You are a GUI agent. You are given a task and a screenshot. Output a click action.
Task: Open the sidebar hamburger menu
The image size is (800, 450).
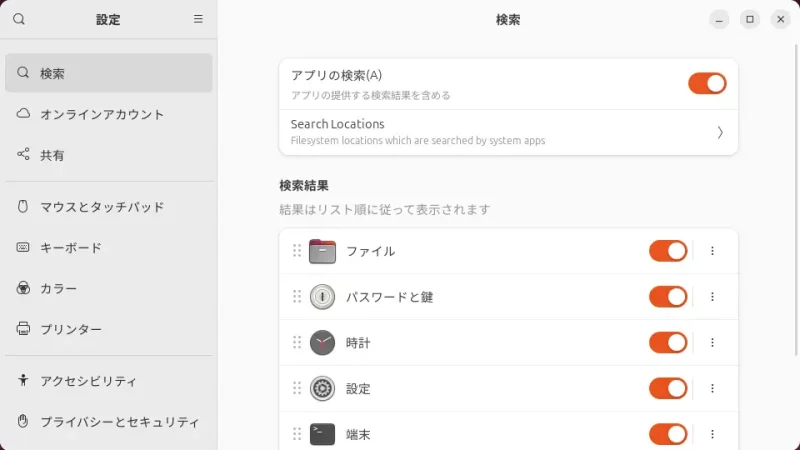(x=198, y=19)
